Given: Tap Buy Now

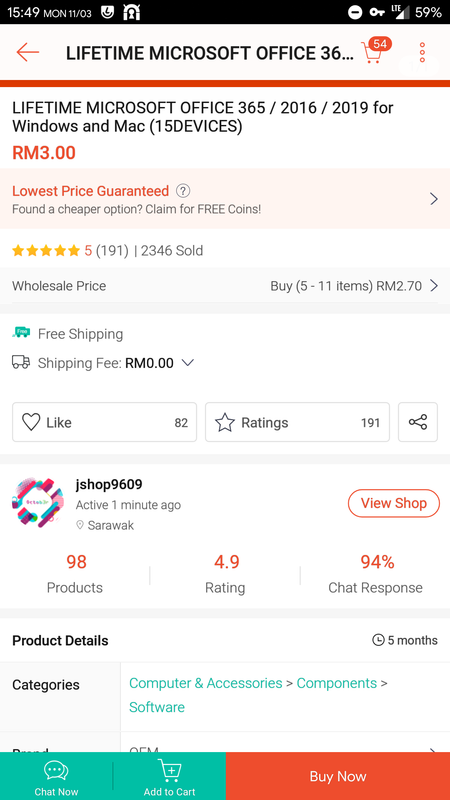Looking at the screenshot, I should point(338,776).
